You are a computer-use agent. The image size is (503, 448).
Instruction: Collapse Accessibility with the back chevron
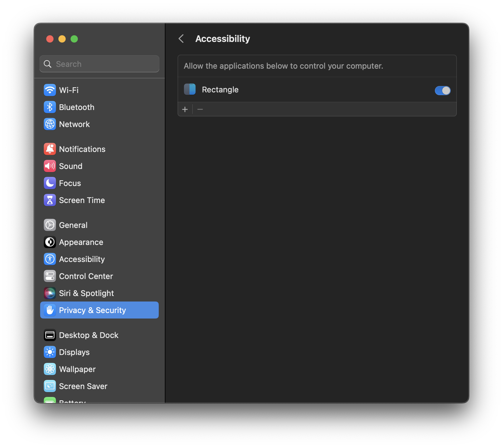coord(181,39)
